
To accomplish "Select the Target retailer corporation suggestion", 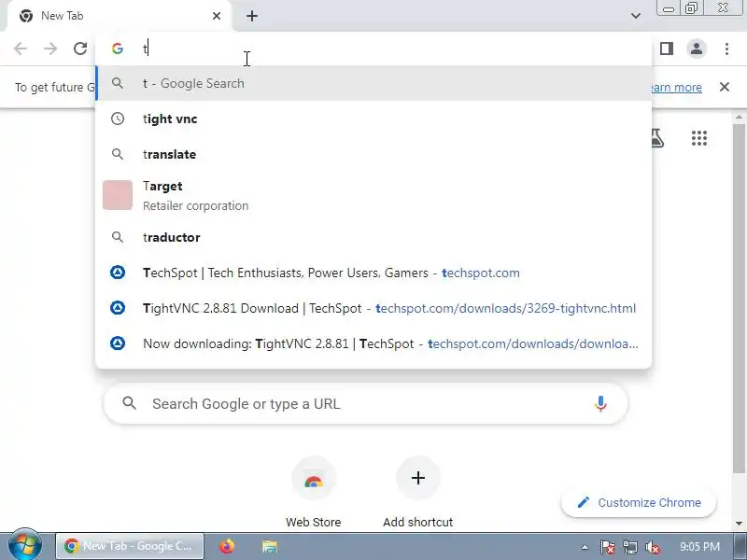I will [x=373, y=195].
